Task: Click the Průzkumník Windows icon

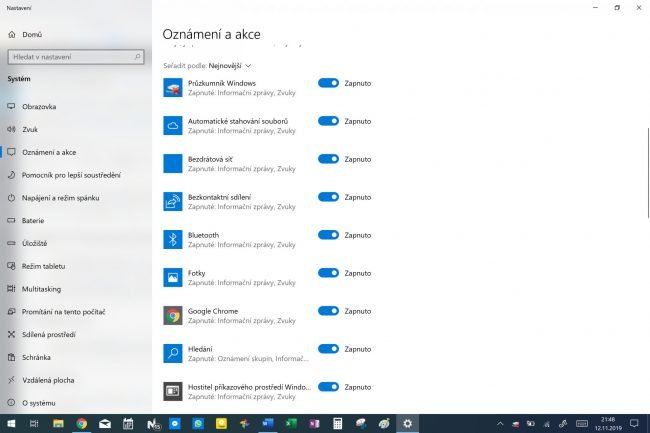Action: coord(172,87)
